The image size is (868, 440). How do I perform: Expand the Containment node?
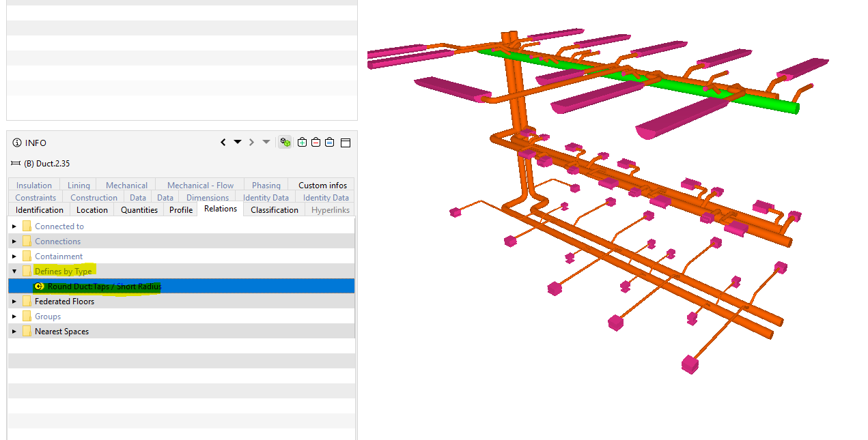click(x=14, y=256)
